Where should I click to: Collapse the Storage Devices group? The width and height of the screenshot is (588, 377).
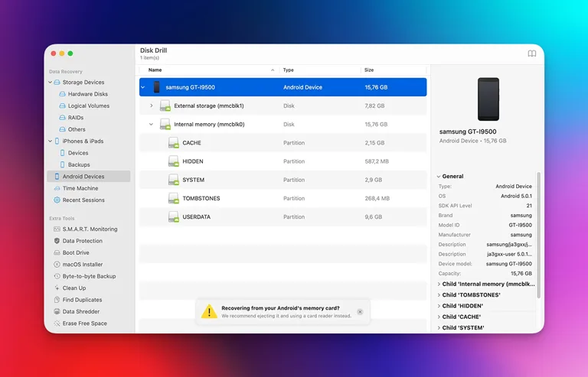tap(51, 82)
